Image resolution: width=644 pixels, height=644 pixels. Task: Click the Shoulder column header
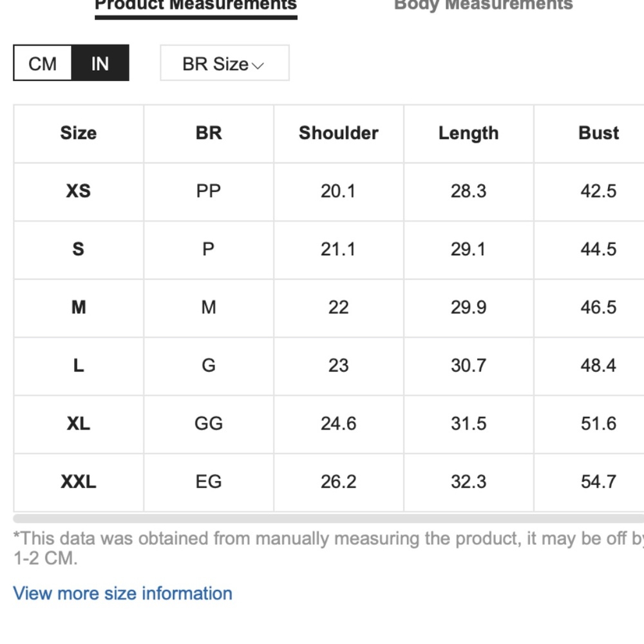pyautogui.click(x=339, y=133)
